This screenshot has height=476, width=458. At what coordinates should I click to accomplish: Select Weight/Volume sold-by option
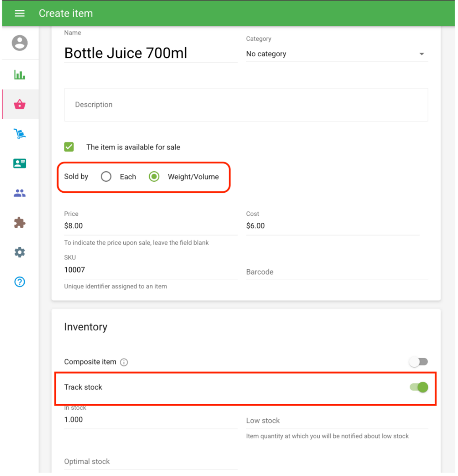(154, 177)
